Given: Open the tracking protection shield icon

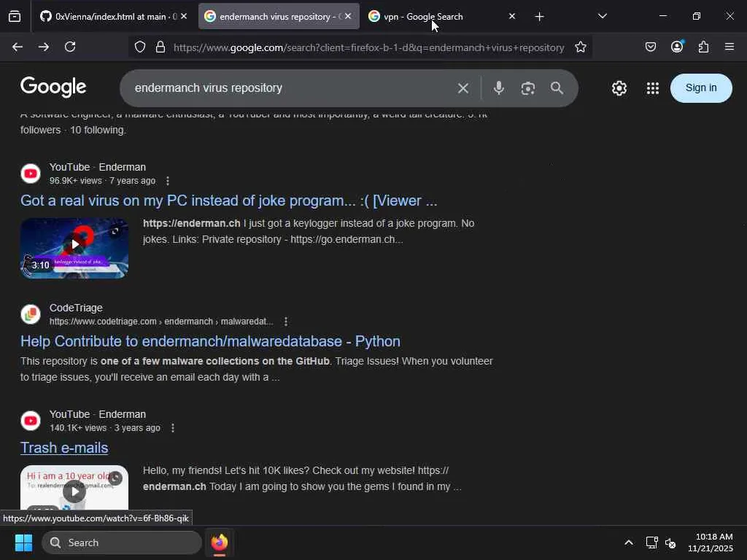Looking at the screenshot, I should click(139, 47).
